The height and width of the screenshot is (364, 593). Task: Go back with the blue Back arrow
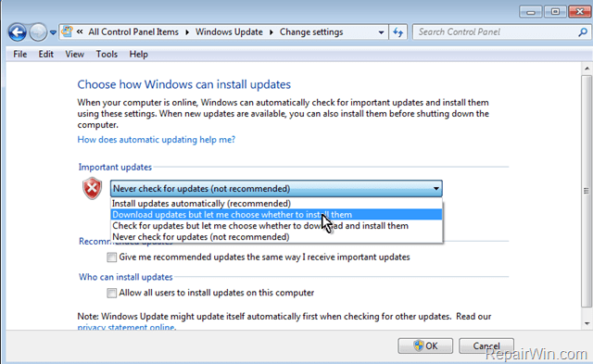(x=17, y=32)
